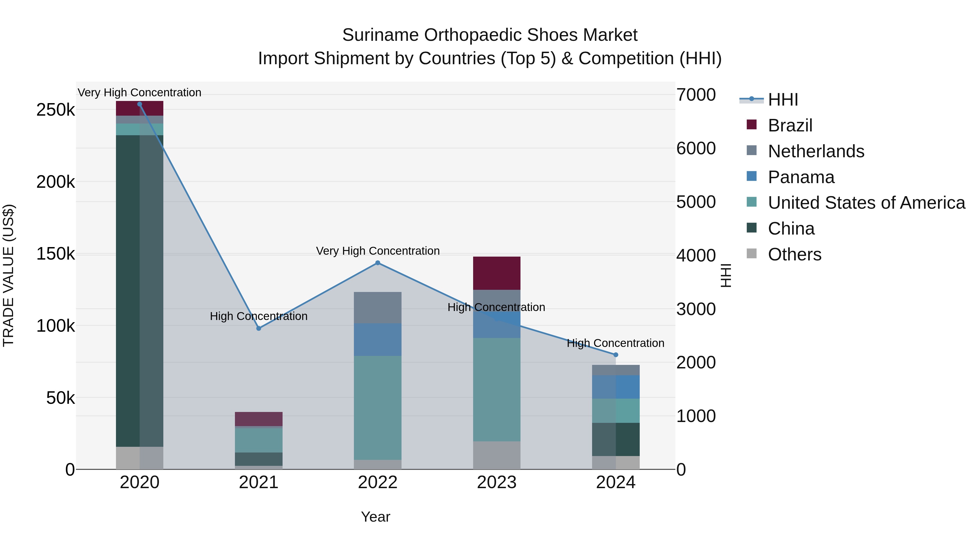The image size is (980, 551).
Task: Click the 250k left-axis tick label
Action: 56,110
